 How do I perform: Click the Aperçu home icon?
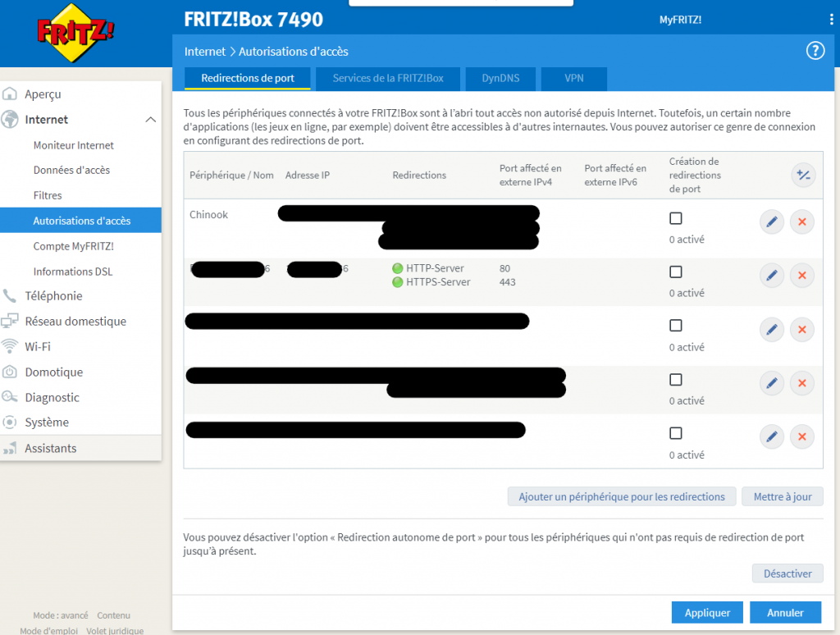click(10, 94)
